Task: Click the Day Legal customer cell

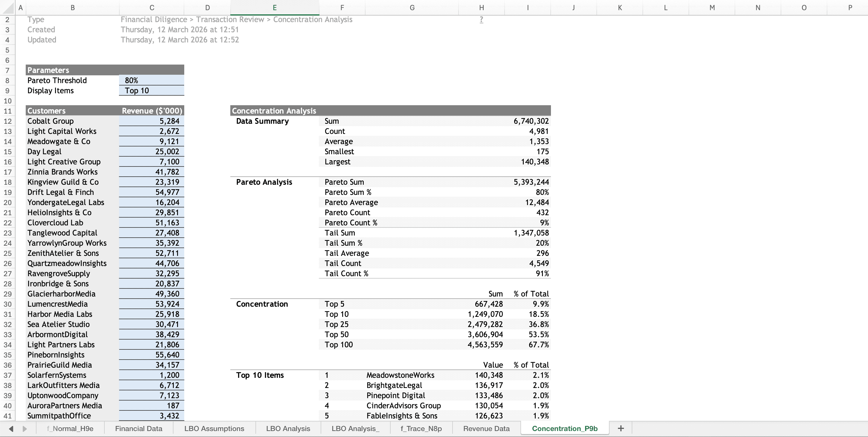Action: click(72, 152)
